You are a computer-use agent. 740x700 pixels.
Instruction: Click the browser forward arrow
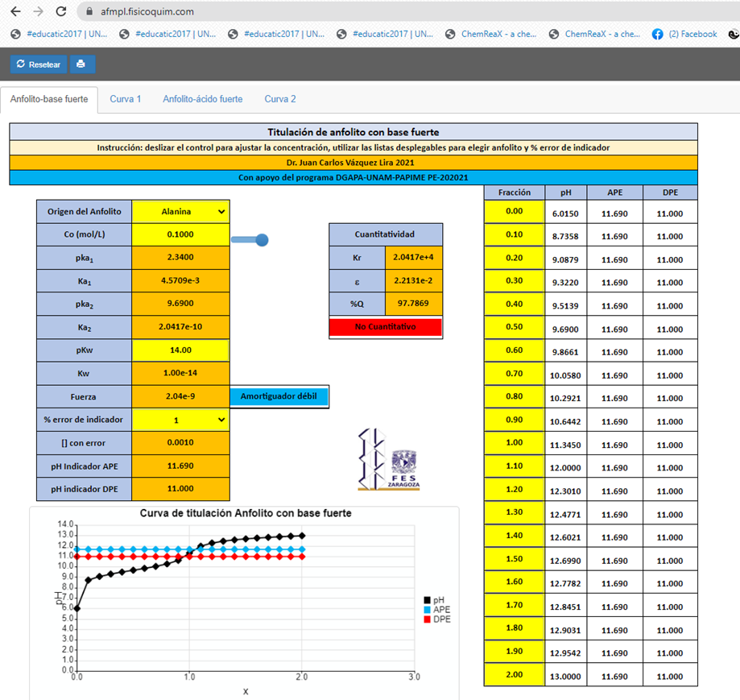[38, 12]
